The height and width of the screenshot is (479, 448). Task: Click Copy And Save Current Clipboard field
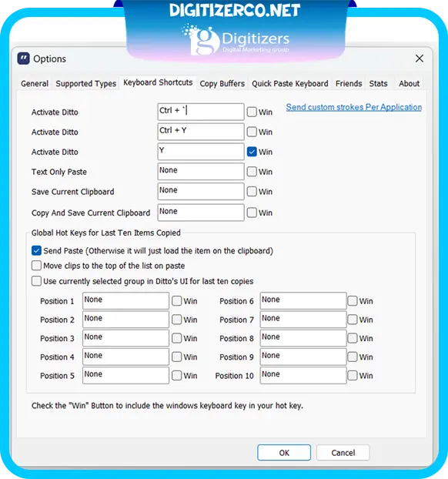pyautogui.click(x=201, y=213)
